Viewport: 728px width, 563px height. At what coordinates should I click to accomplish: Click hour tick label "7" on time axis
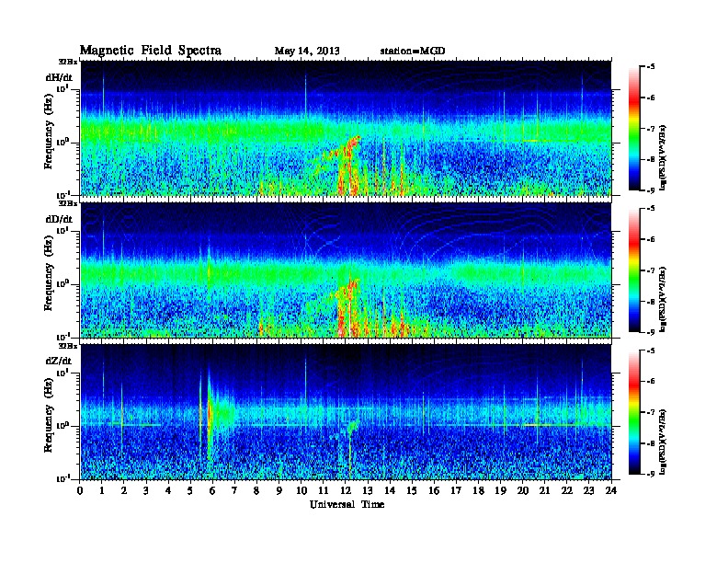(x=235, y=491)
